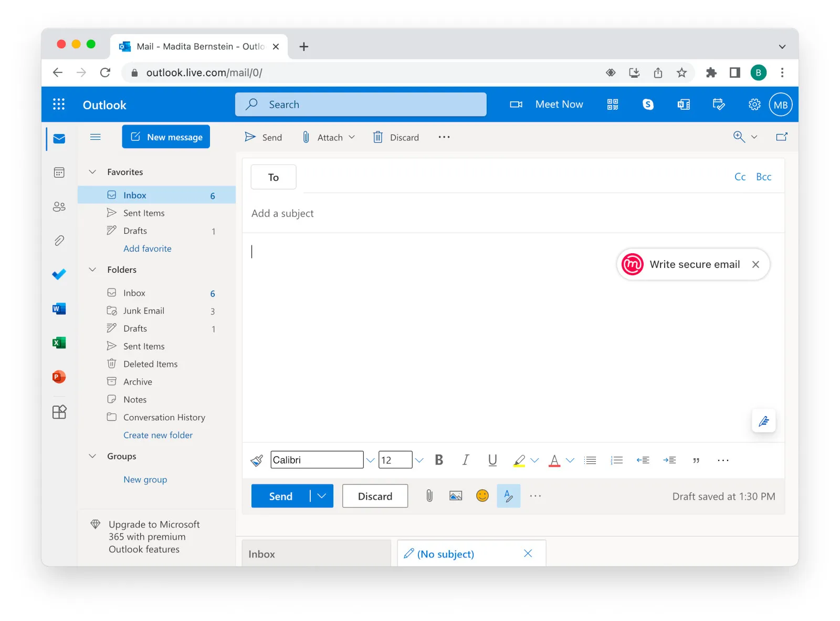Open Excel from the sidebar
Screen dimensions: 840x621
click(58, 343)
